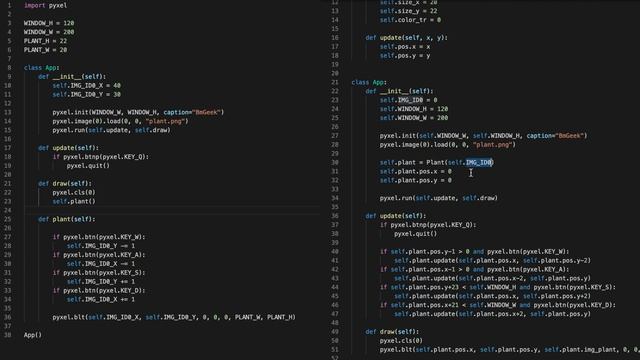Click the 'def plant(self):' definition
Viewport: 640px width, 360px height.
67,219
